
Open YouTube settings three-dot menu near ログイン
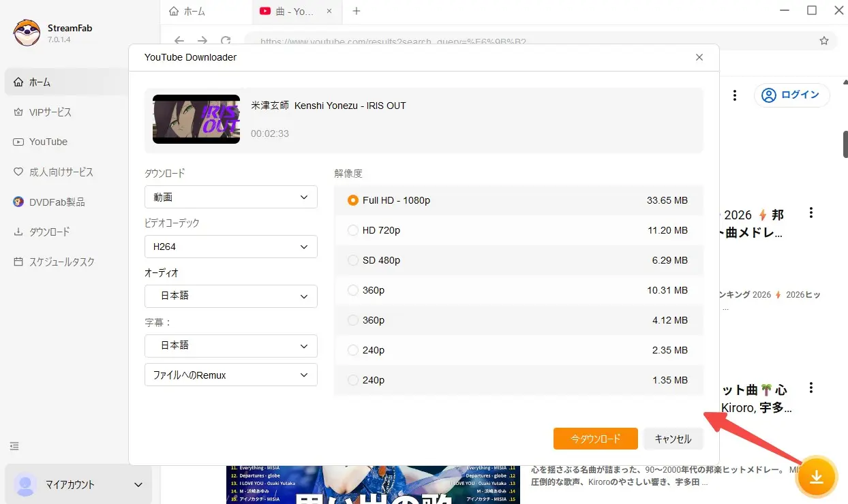point(735,95)
